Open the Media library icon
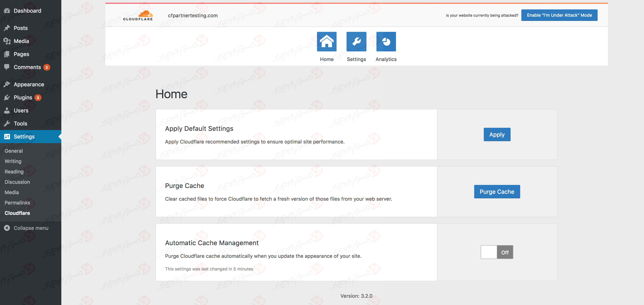Image resolution: width=644 pixels, height=305 pixels. pos(7,41)
